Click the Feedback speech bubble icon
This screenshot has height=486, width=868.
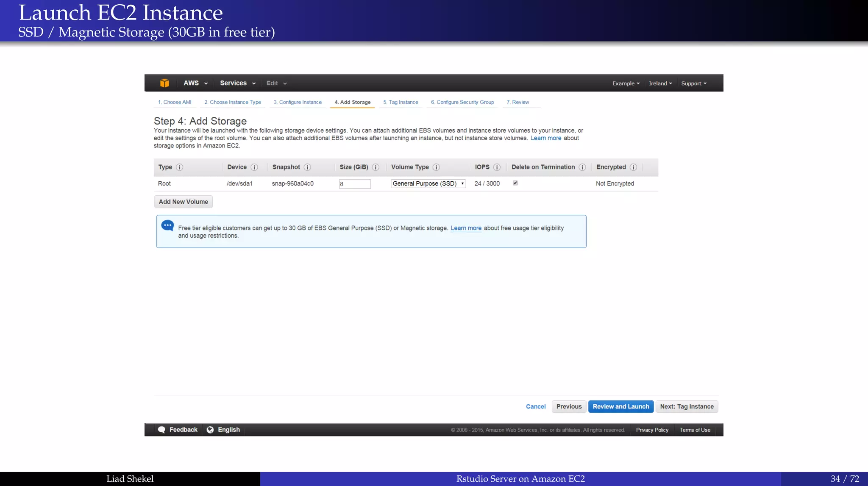coord(161,430)
